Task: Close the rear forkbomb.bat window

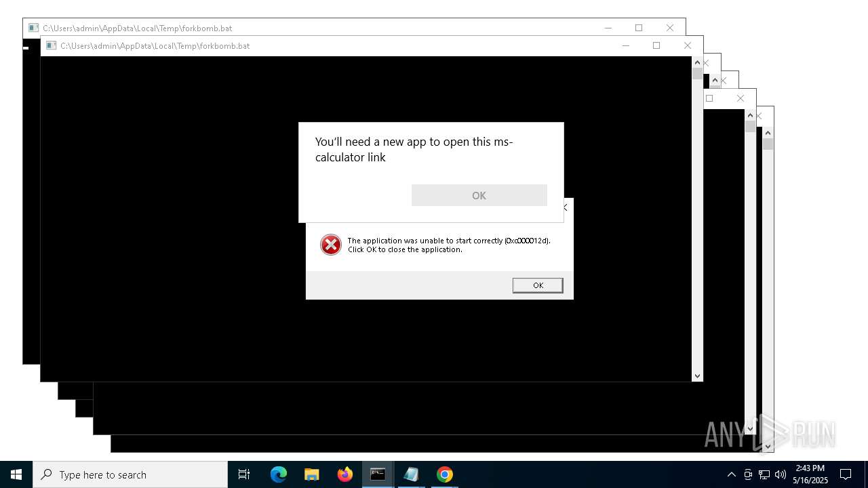Action: pyautogui.click(x=669, y=28)
